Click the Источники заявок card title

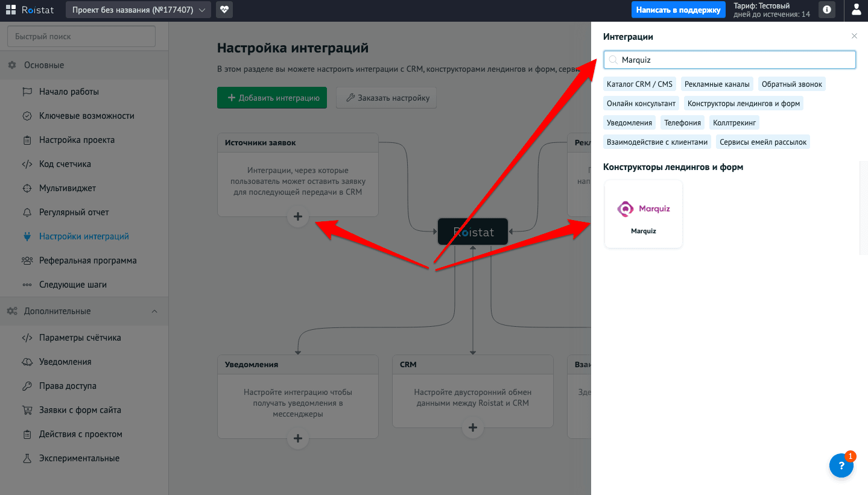click(x=261, y=143)
